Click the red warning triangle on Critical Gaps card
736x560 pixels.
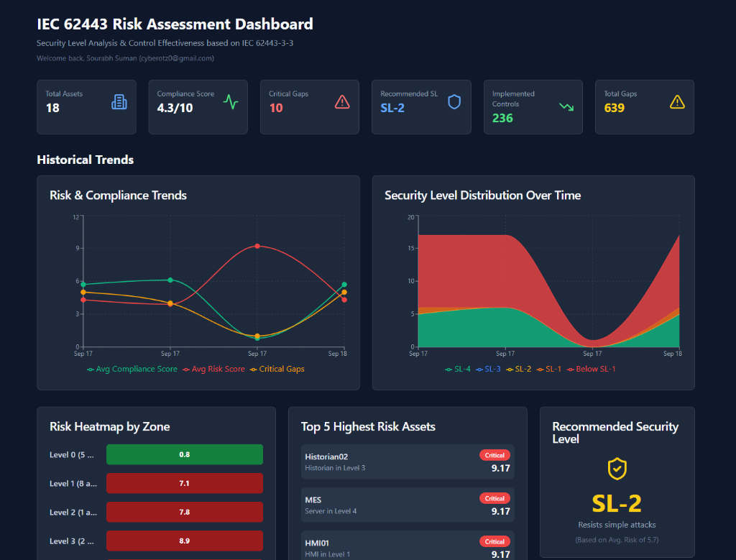342,101
